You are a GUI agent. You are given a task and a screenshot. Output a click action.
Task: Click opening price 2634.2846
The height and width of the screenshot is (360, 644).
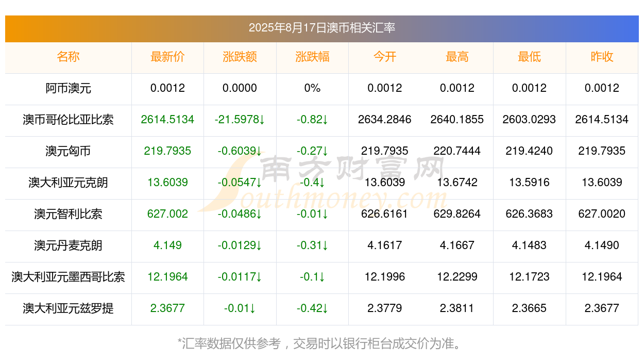(x=385, y=120)
